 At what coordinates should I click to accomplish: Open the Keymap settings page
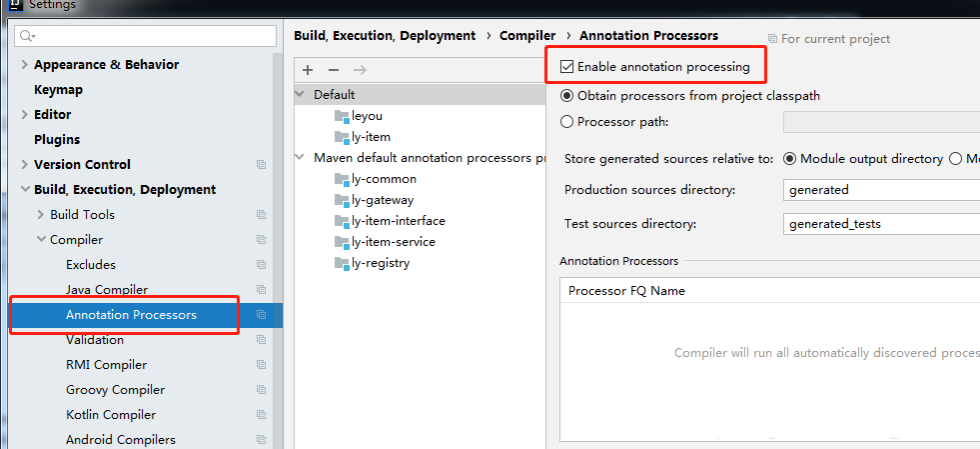point(58,90)
